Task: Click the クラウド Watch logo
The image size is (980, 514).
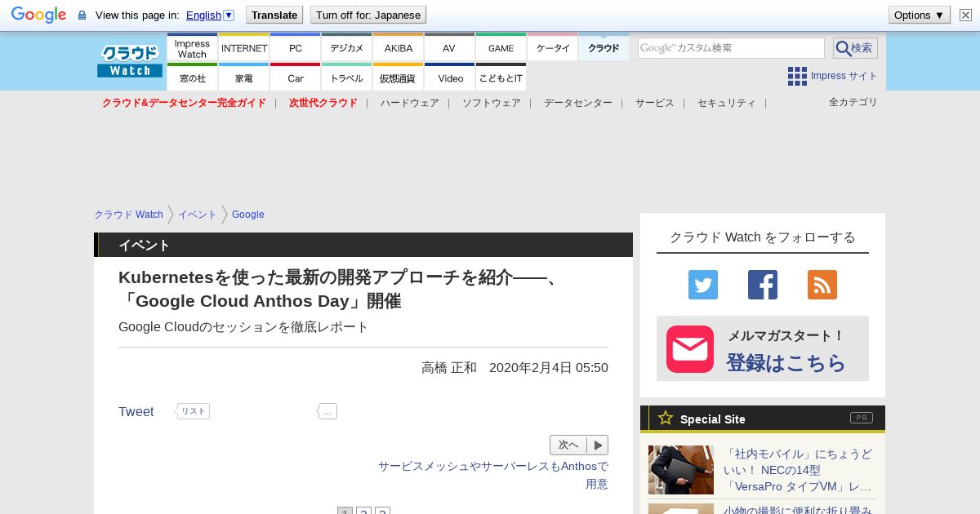Action: [x=130, y=61]
